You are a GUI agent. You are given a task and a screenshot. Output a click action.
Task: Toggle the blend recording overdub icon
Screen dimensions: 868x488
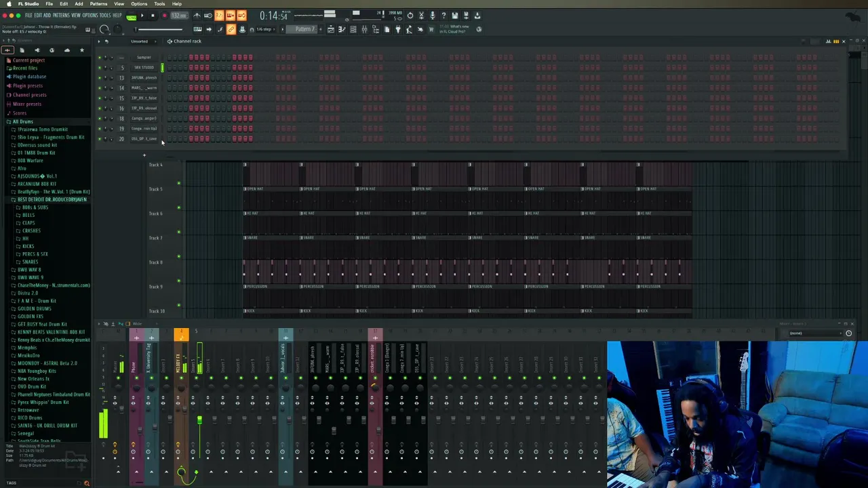pos(231,16)
